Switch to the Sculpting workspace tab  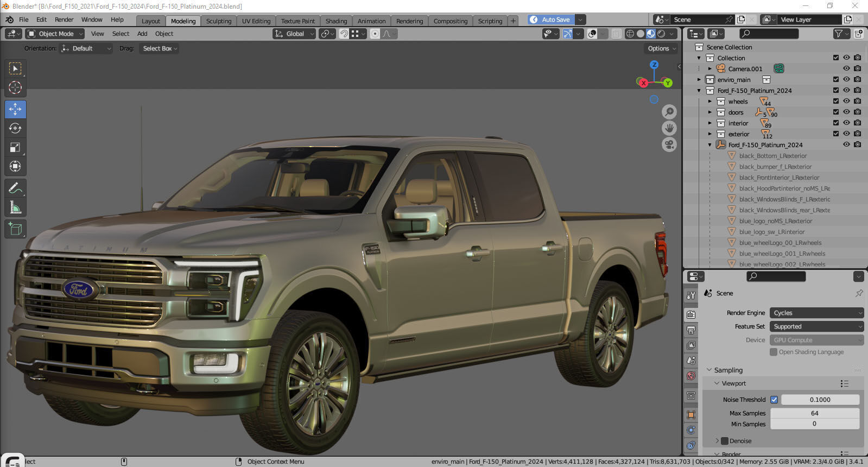coord(219,21)
